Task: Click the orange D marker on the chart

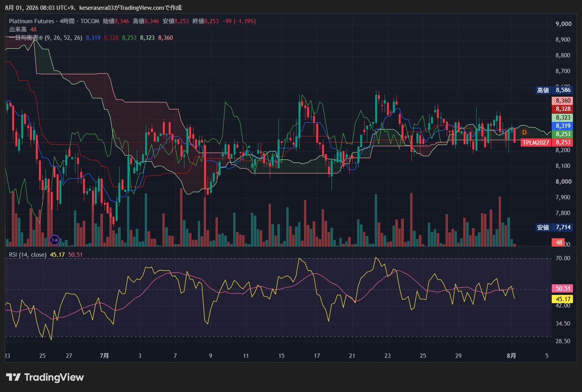Action: click(524, 132)
